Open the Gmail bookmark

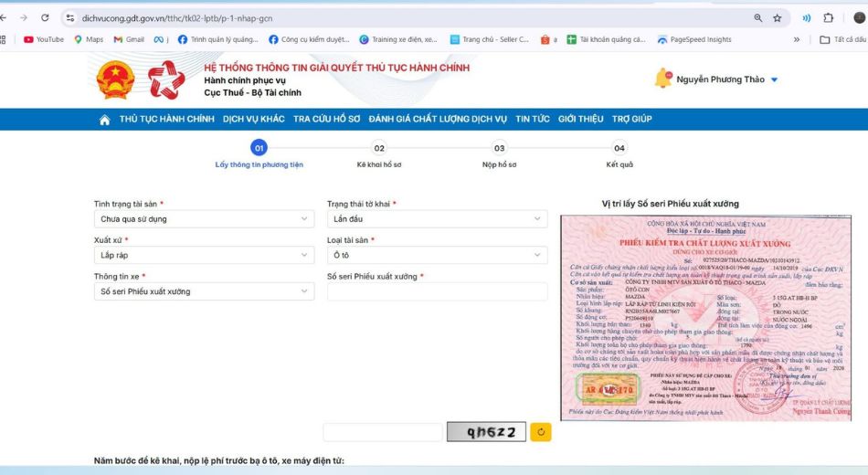129,39
